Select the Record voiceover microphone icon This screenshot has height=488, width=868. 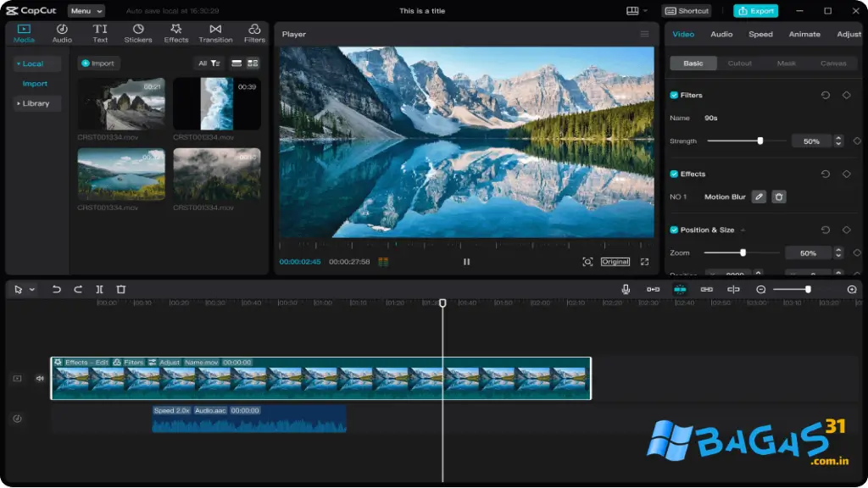[x=626, y=289]
